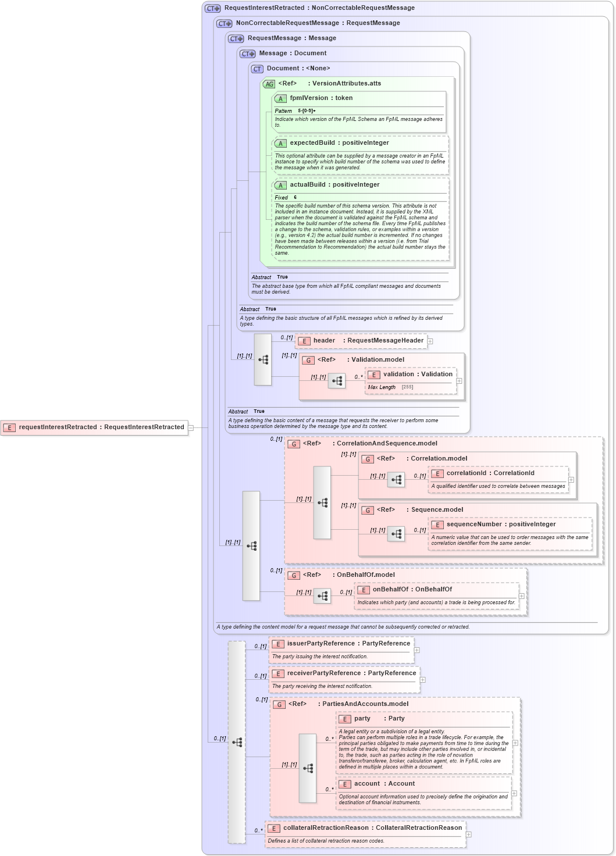Click the element icon of party

point(345,719)
